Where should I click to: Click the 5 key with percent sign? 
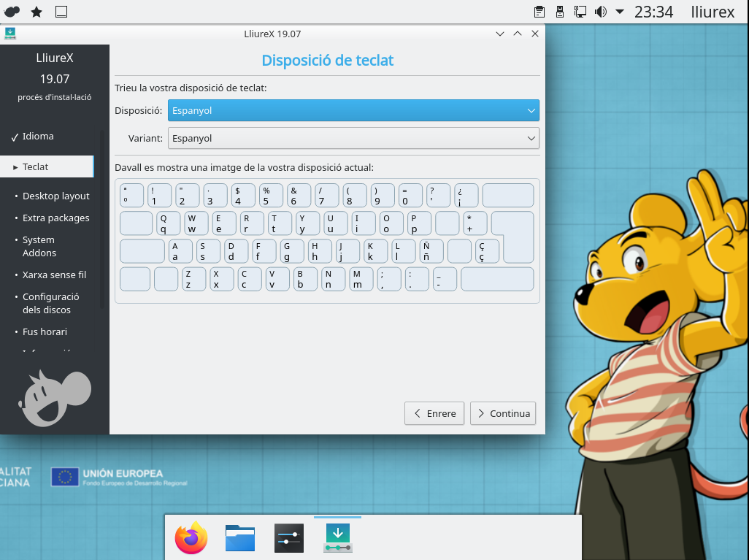click(272, 196)
